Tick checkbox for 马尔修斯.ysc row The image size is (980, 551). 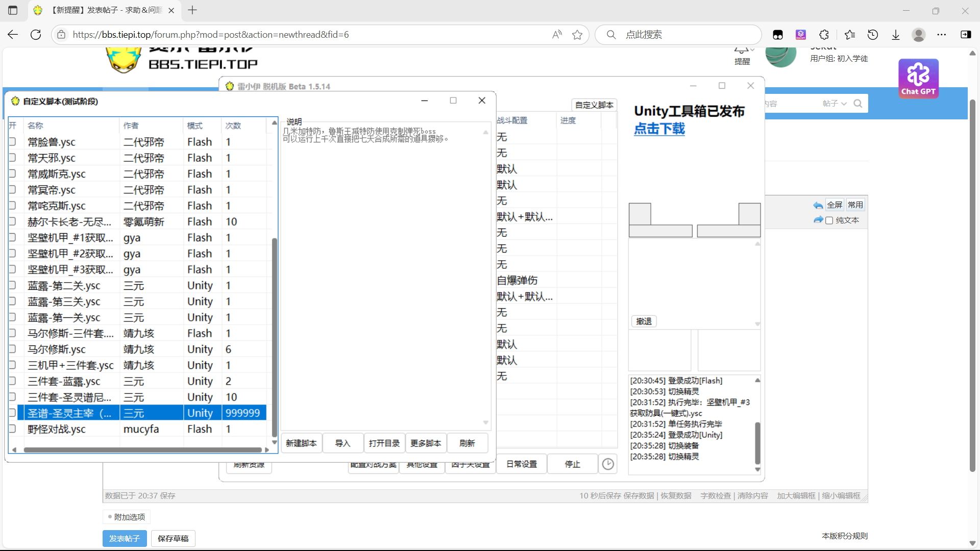(12, 349)
